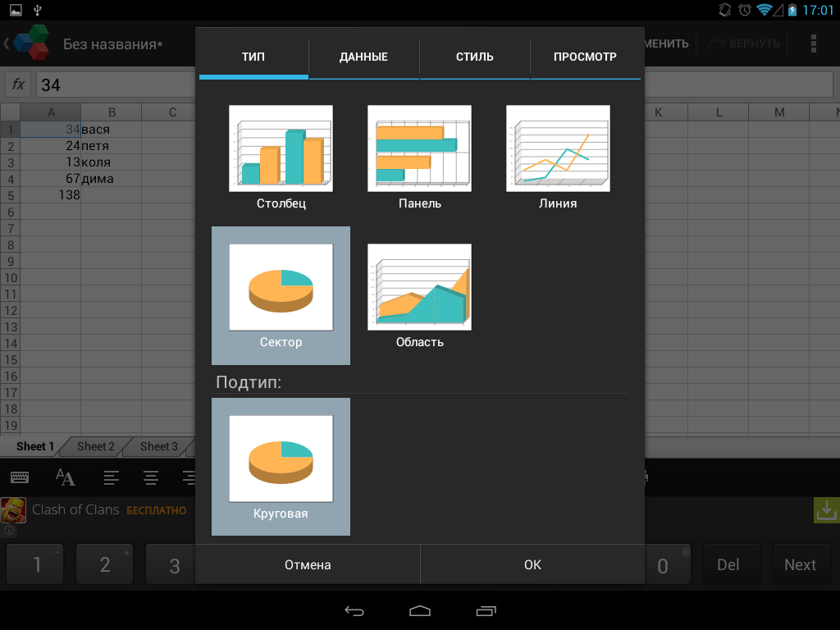840x630 pixels.
Task: Tap the numeric keypad key 2
Action: [x=104, y=564]
